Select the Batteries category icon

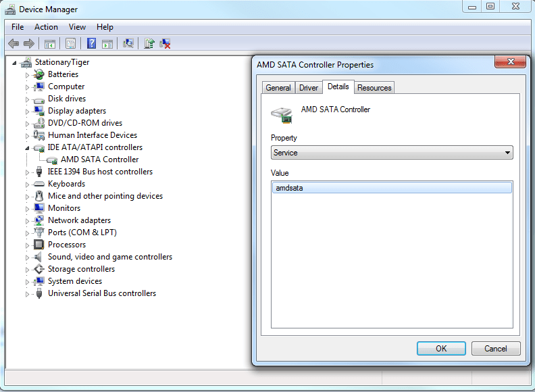click(x=39, y=74)
